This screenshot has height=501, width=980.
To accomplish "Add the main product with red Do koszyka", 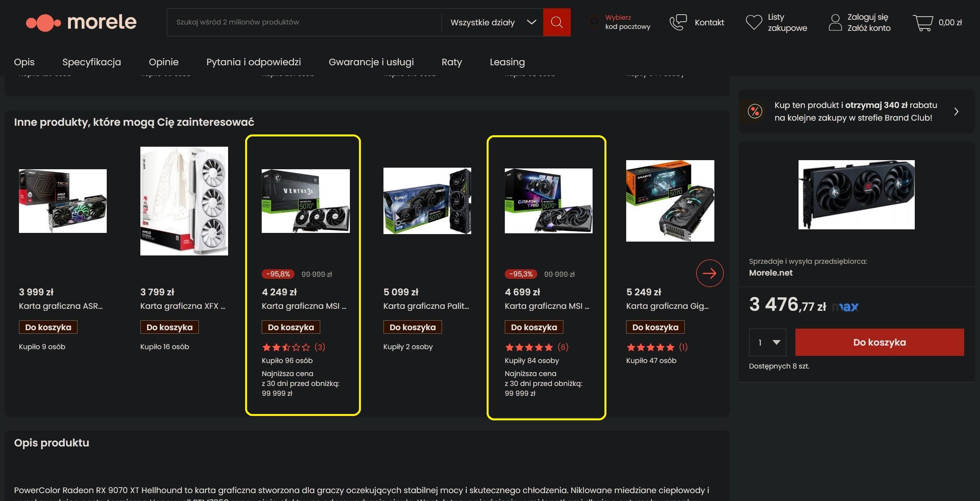I will pos(879,342).
